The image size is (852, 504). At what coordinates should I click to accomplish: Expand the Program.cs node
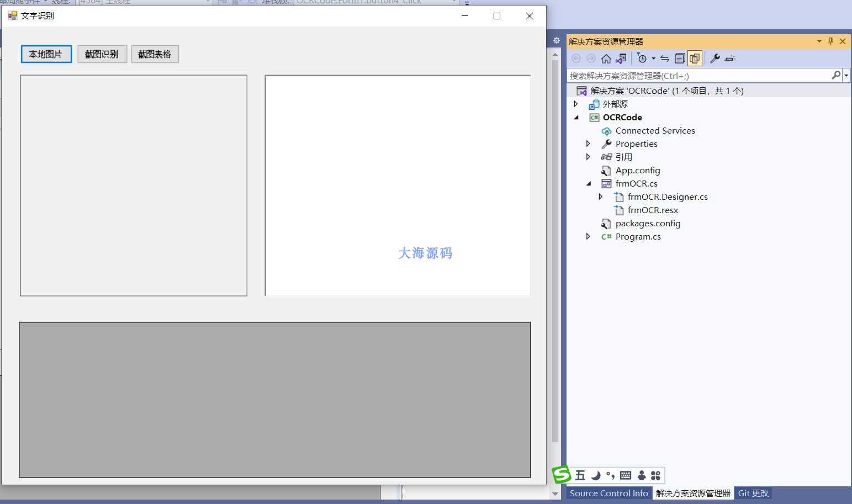(588, 236)
